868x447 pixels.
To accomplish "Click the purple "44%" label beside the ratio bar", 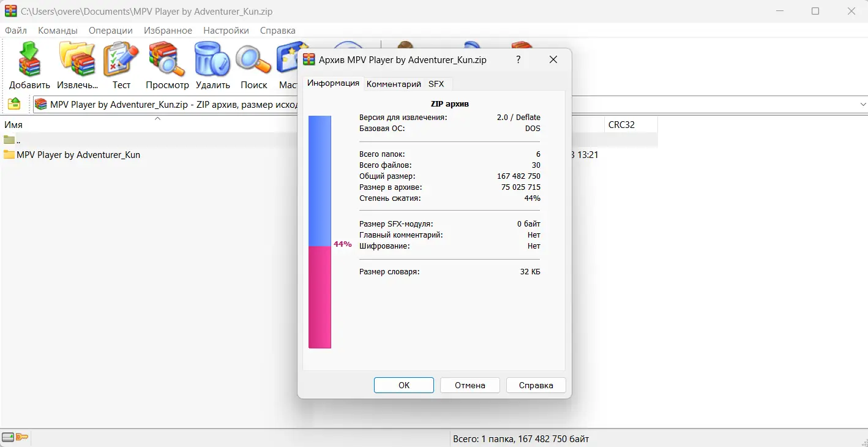I will [343, 244].
